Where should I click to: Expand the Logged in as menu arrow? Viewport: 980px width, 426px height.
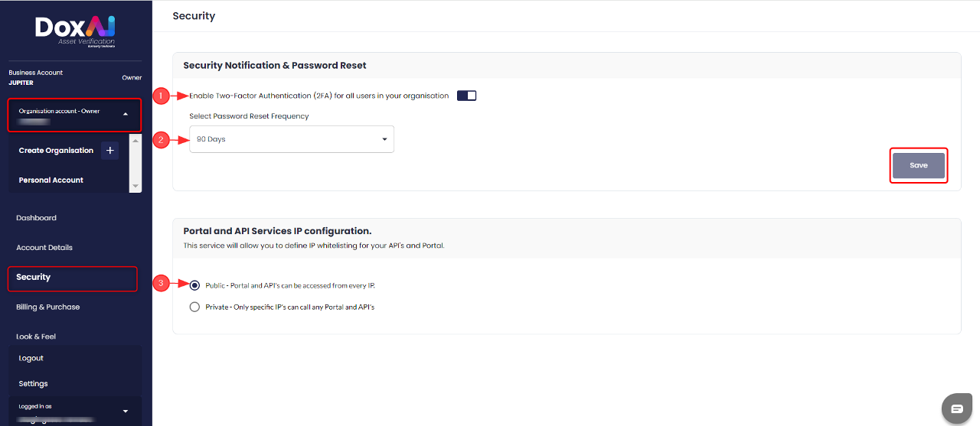pos(126,411)
